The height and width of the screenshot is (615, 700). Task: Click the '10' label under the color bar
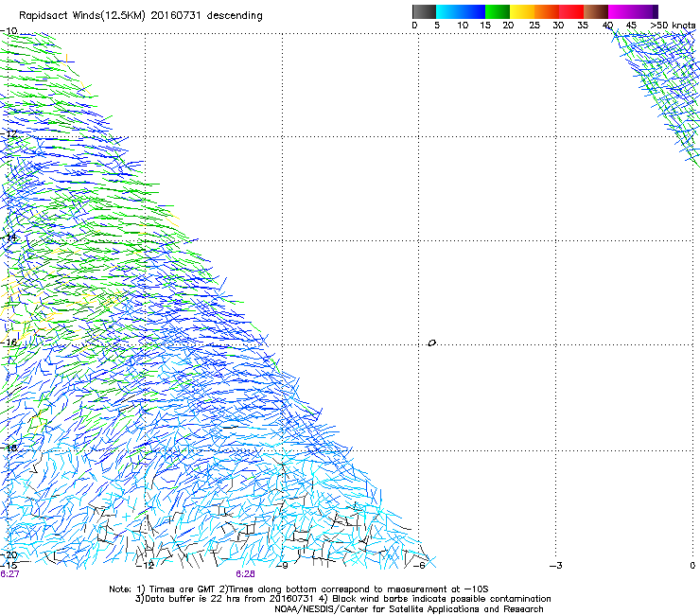tap(463, 26)
